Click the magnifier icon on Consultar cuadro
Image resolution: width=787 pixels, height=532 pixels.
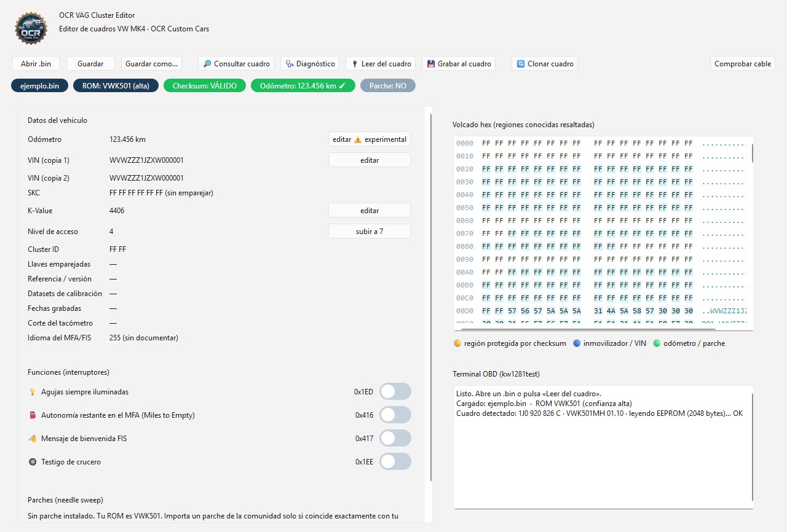tap(207, 64)
